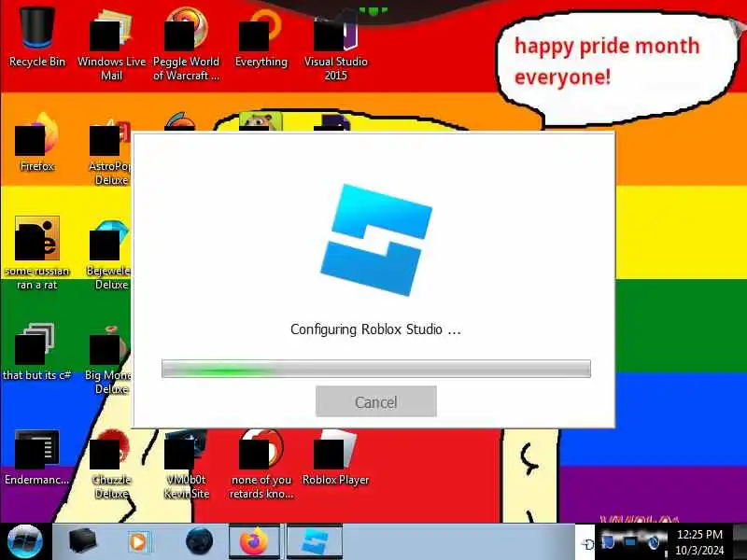Select the AstroPop Deluxe desktop icon
Viewport: 747px width, 560px height.
109,151
